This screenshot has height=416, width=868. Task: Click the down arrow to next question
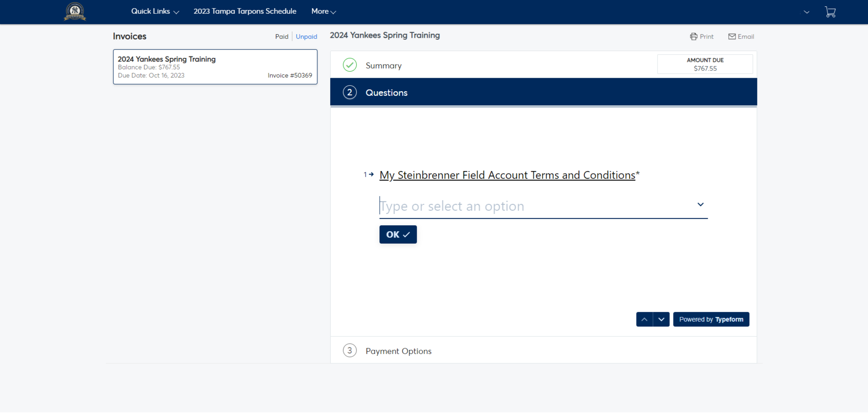[x=661, y=319]
